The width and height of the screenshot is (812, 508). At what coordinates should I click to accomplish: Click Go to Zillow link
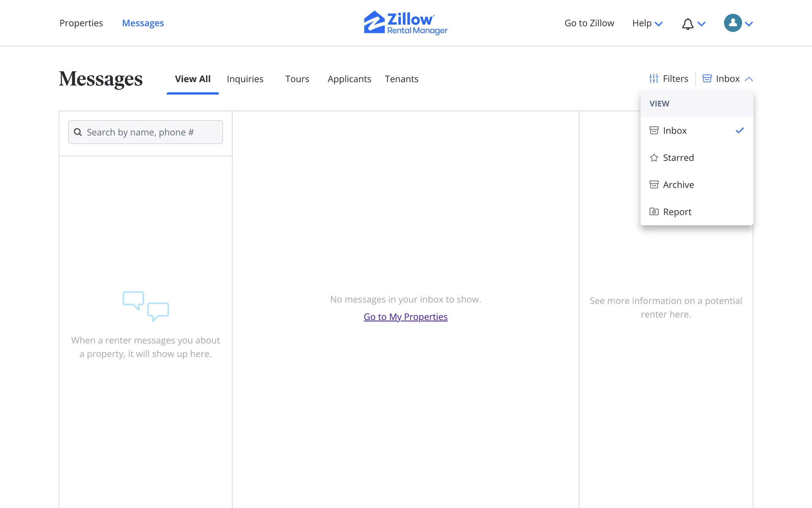click(589, 23)
